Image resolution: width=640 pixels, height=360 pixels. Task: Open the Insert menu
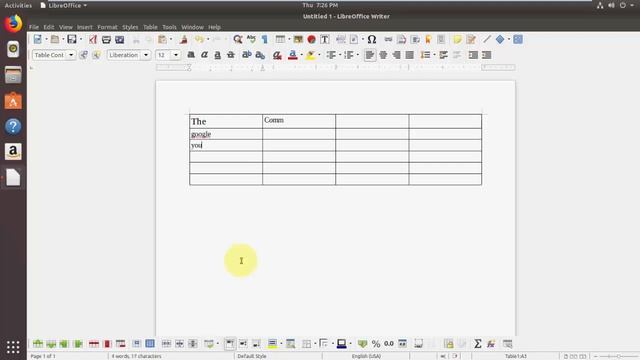(x=84, y=27)
